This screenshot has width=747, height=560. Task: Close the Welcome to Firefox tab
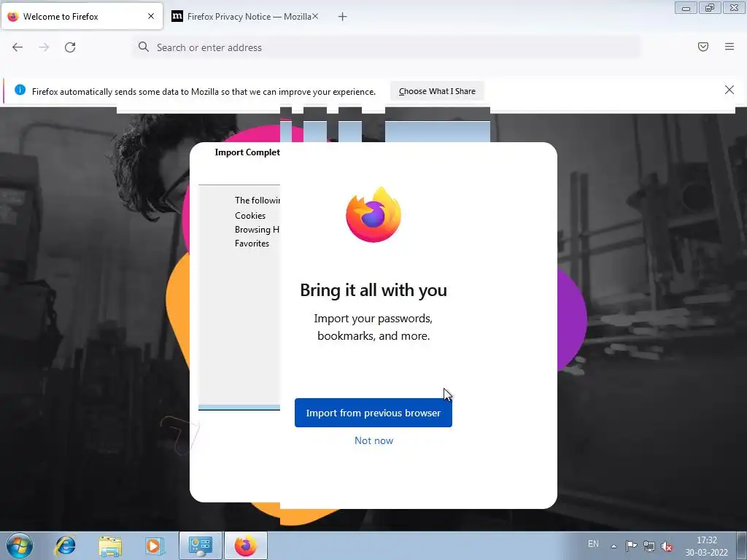click(150, 16)
